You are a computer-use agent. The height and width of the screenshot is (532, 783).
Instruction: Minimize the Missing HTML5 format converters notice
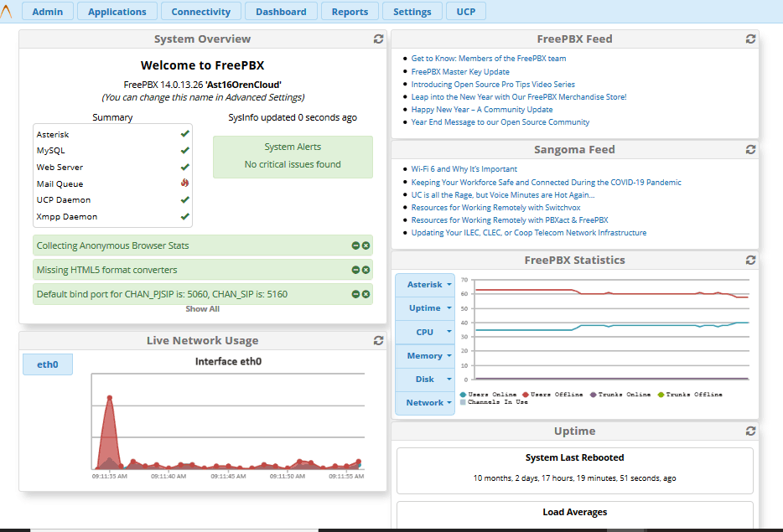coord(355,270)
